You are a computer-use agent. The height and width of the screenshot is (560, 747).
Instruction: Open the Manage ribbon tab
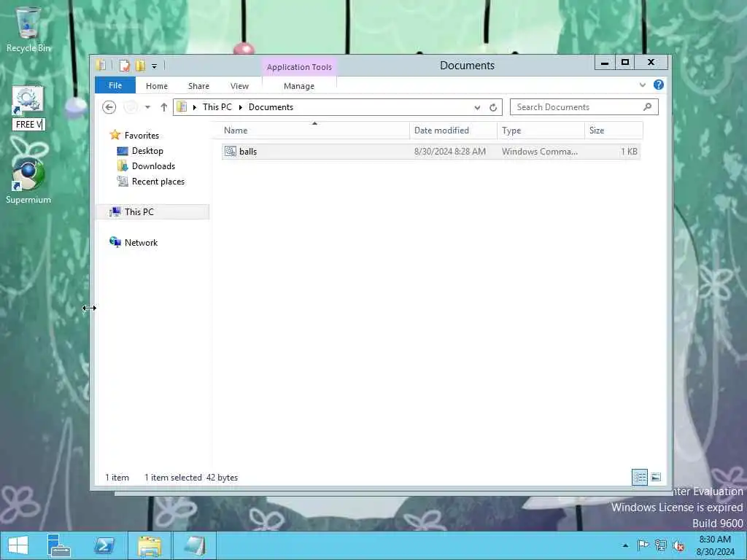[299, 86]
